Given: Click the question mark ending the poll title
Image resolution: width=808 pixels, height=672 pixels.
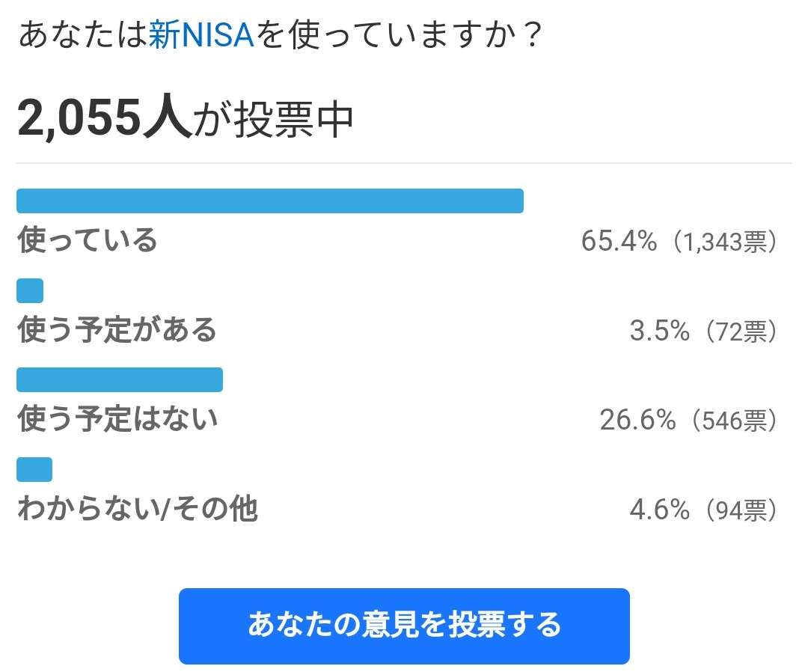Looking at the screenshot, I should click(x=530, y=35).
